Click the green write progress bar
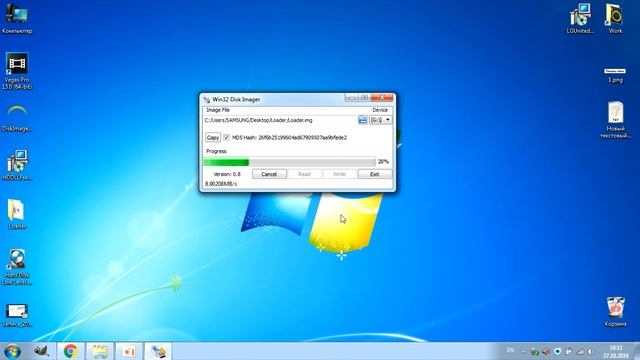The image size is (640, 360). point(289,162)
